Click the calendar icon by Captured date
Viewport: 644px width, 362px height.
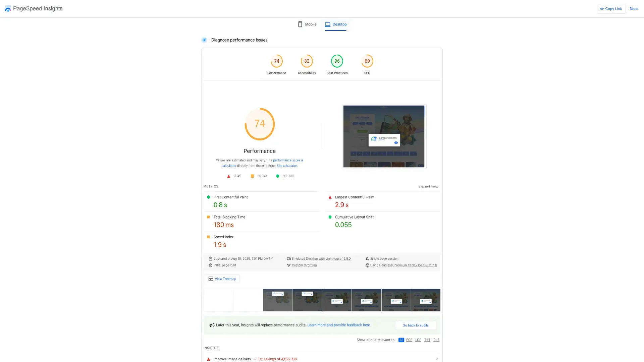[x=210, y=258]
